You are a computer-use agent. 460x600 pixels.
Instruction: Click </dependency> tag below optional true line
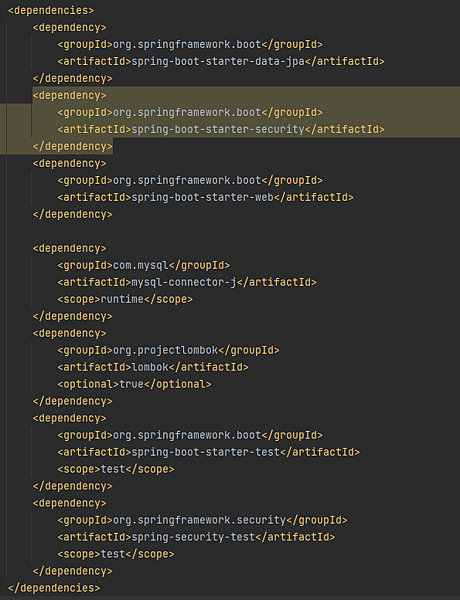(73, 401)
